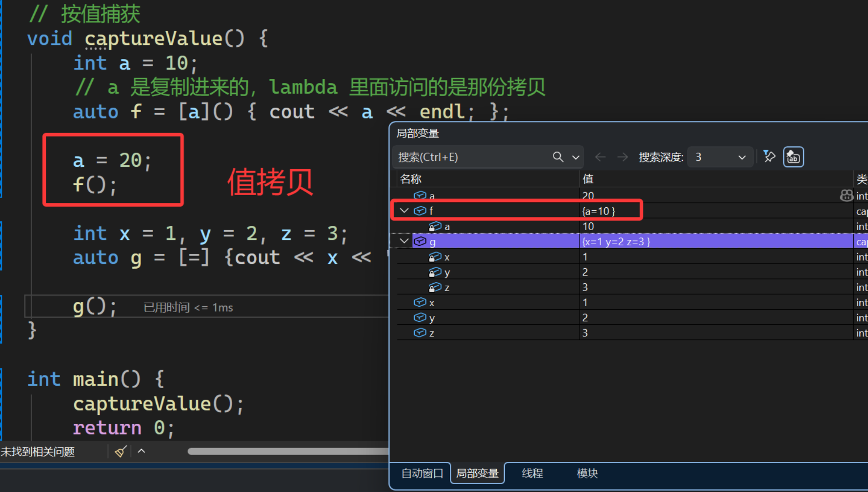Click the code line return 0;
The width and height of the screenshot is (868, 492).
[x=123, y=428]
